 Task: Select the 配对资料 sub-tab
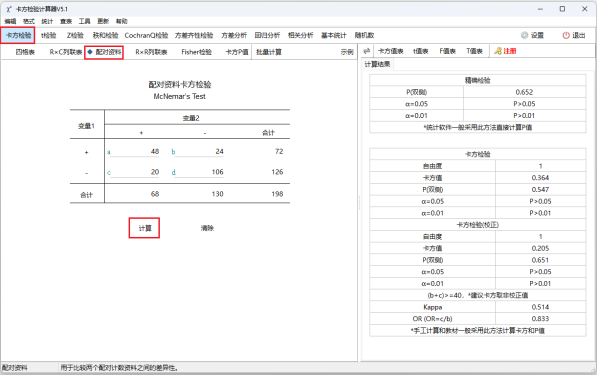click(104, 52)
